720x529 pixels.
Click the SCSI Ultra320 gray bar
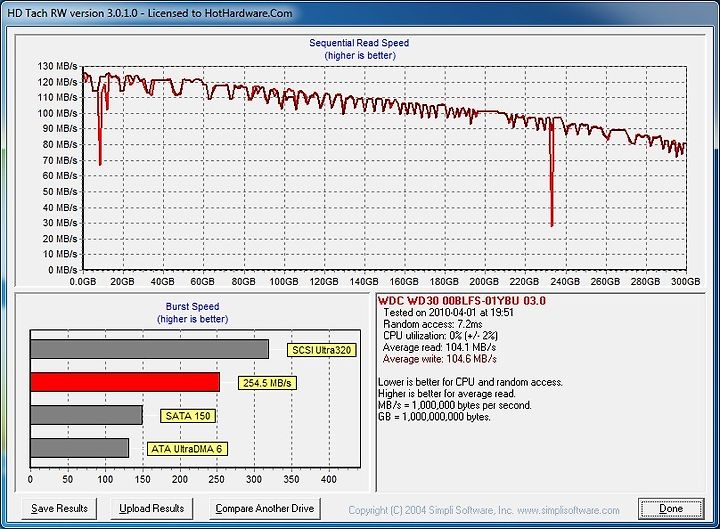pos(149,349)
